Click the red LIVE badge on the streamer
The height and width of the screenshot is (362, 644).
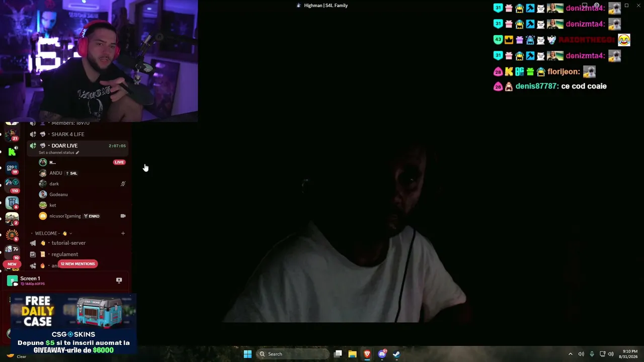click(x=119, y=162)
